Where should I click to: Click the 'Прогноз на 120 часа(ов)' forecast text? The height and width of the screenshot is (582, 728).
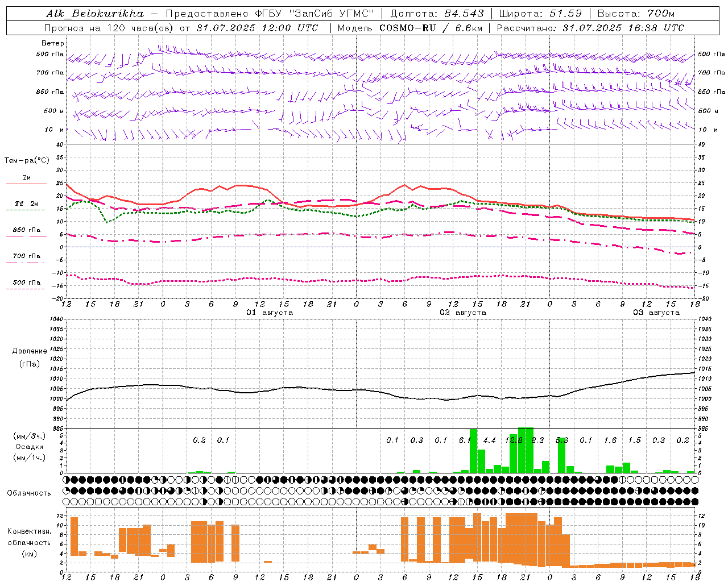click(109, 28)
